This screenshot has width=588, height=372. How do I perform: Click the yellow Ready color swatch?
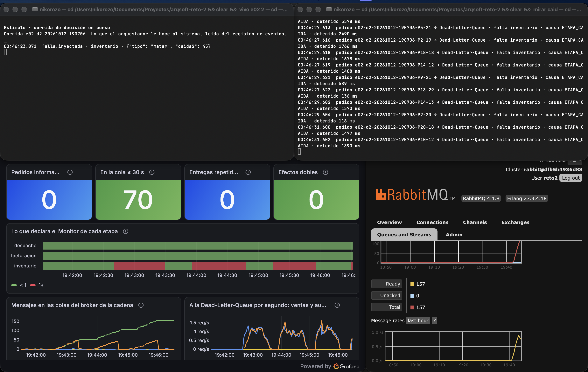412,284
